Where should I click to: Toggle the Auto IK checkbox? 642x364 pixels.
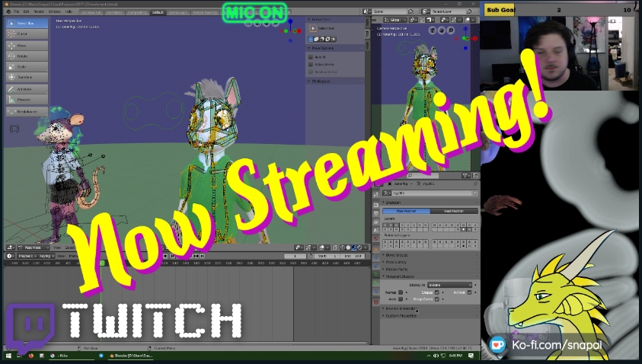pos(311,57)
